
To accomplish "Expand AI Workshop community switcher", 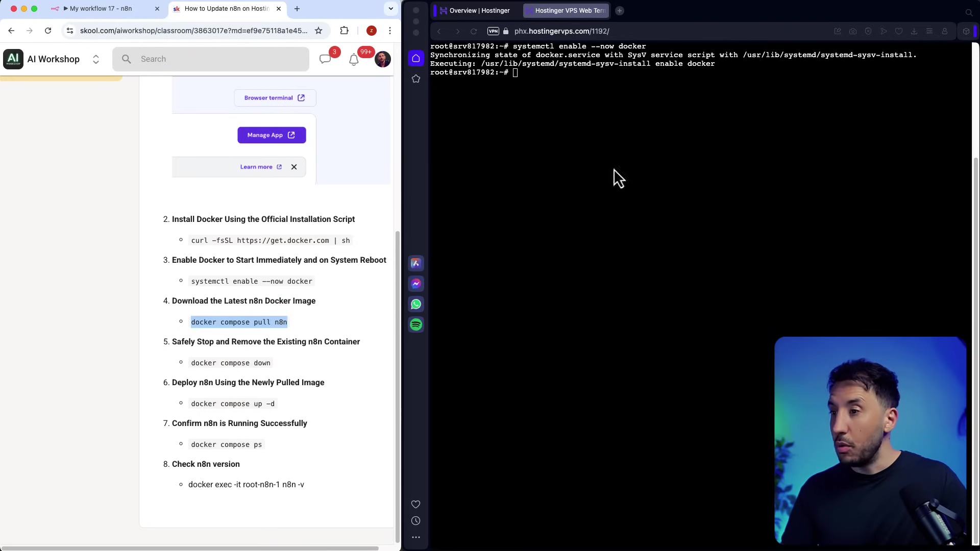I will (96, 59).
